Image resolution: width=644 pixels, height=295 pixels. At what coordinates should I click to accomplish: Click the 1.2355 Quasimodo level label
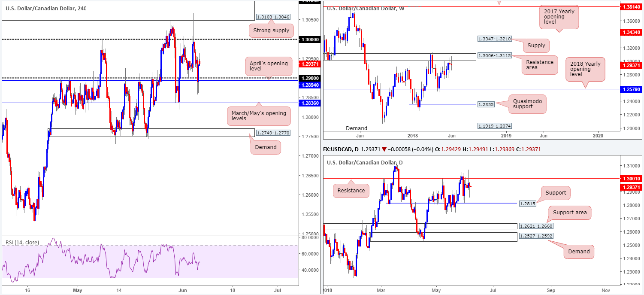click(x=486, y=104)
